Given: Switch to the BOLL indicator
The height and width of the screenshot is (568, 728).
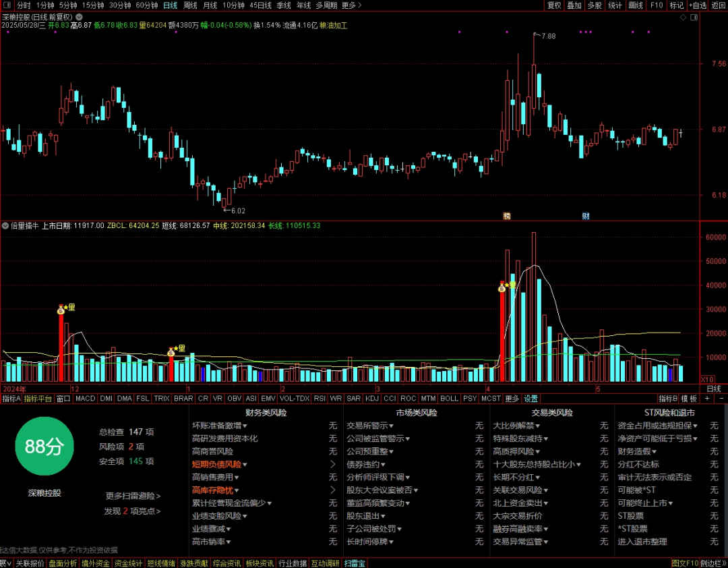Looking at the screenshot, I should [449, 399].
